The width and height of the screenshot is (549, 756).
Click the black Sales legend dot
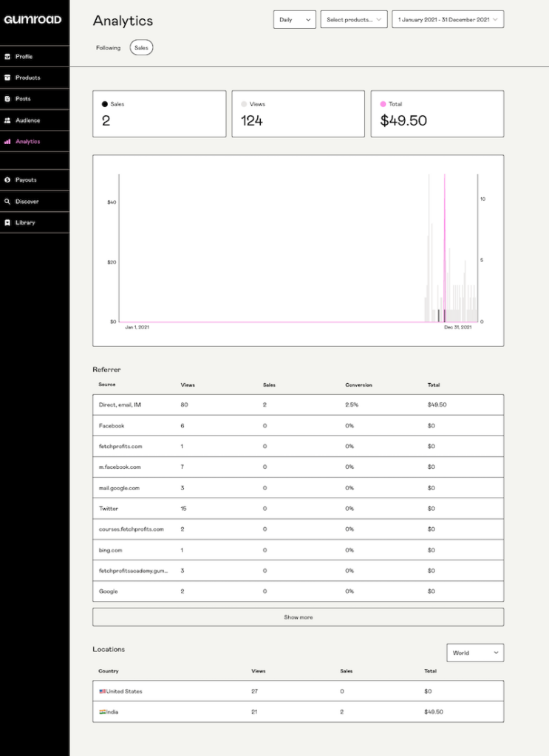105,104
